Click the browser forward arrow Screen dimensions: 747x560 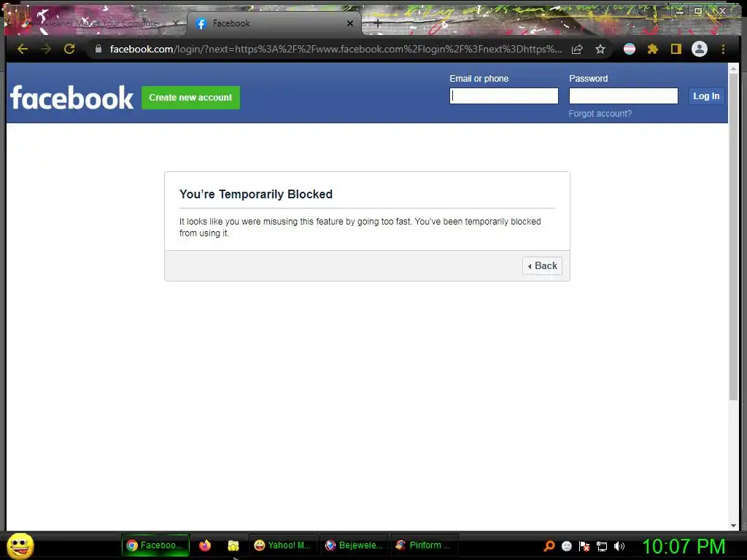tap(46, 49)
